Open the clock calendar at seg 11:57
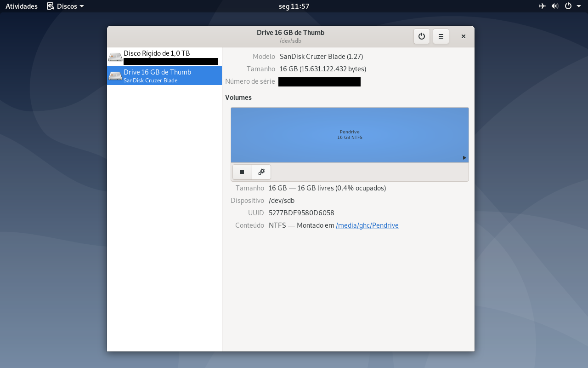The height and width of the screenshot is (368, 588). [x=294, y=6]
